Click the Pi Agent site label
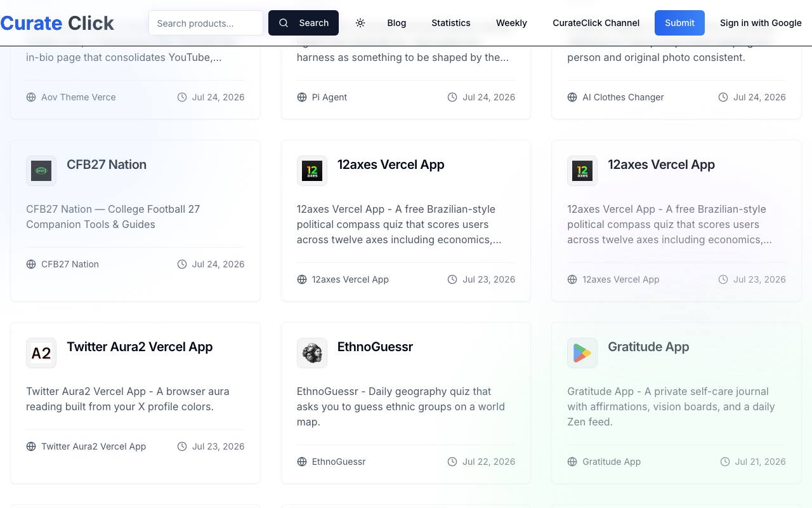The width and height of the screenshot is (812, 508). (x=330, y=97)
